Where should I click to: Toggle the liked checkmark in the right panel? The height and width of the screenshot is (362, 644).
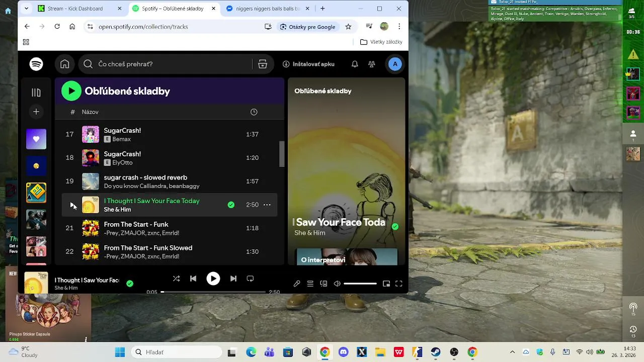395,227
